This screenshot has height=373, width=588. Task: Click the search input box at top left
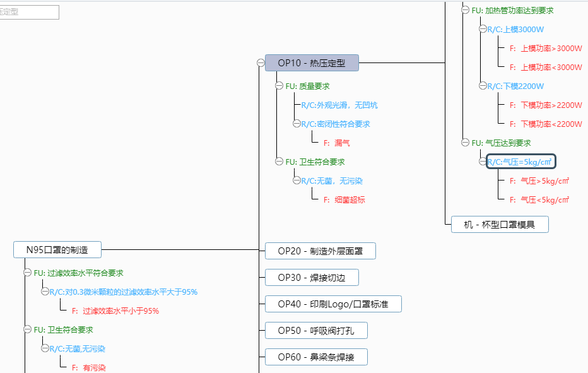(28, 12)
